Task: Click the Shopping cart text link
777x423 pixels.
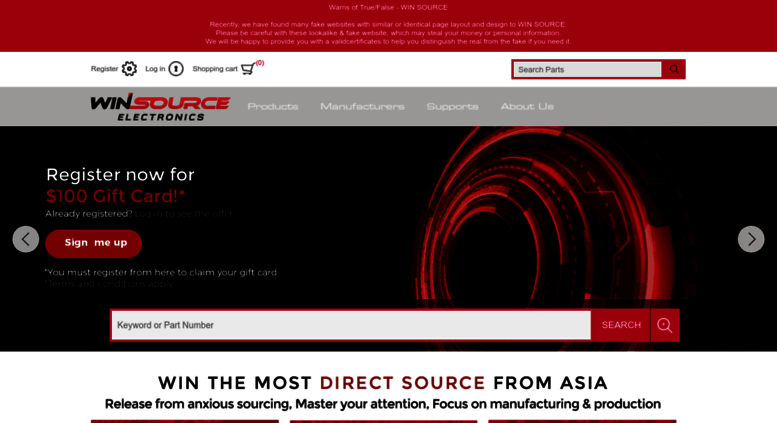Action: 215,69
